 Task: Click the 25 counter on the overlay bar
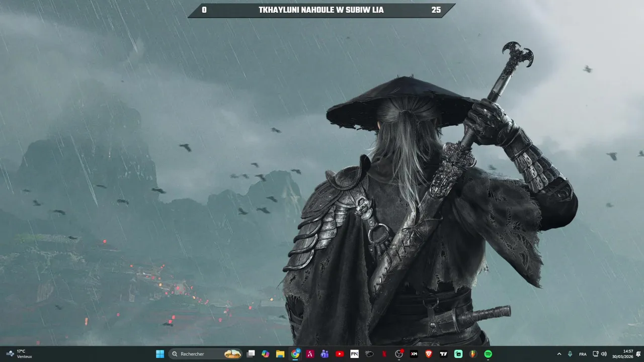click(x=436, y=10)
